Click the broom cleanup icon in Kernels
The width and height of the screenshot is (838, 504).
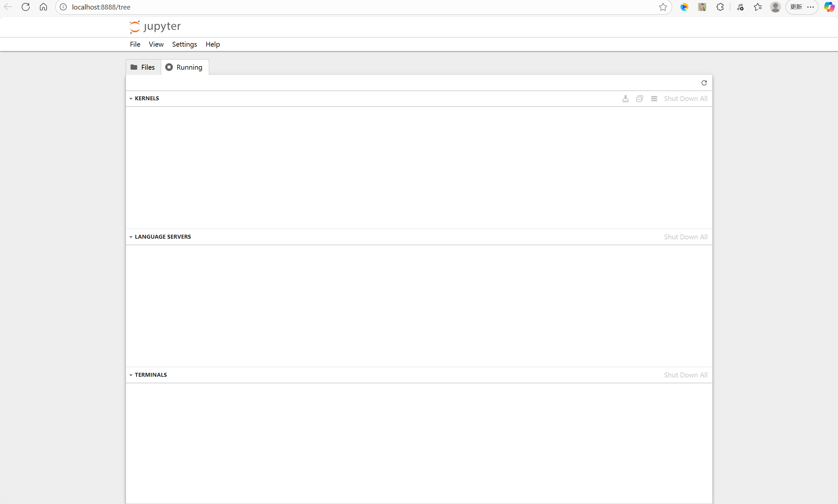625,99
